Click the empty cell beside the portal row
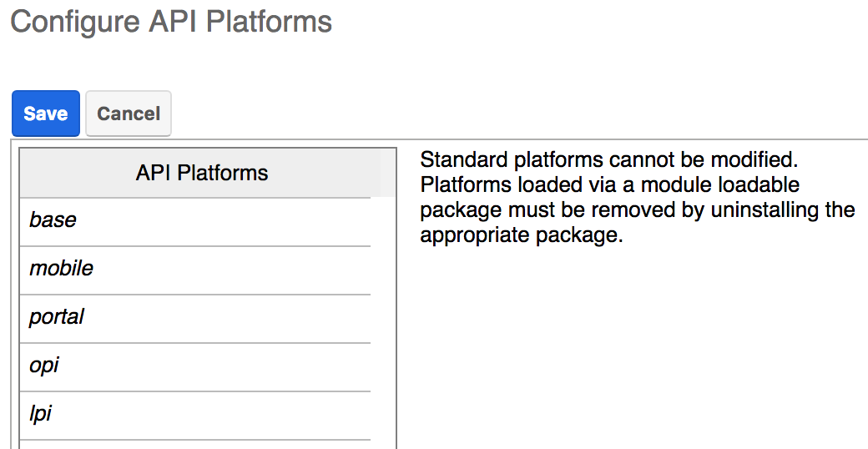The image size is (868, 449). pos(383,318)
